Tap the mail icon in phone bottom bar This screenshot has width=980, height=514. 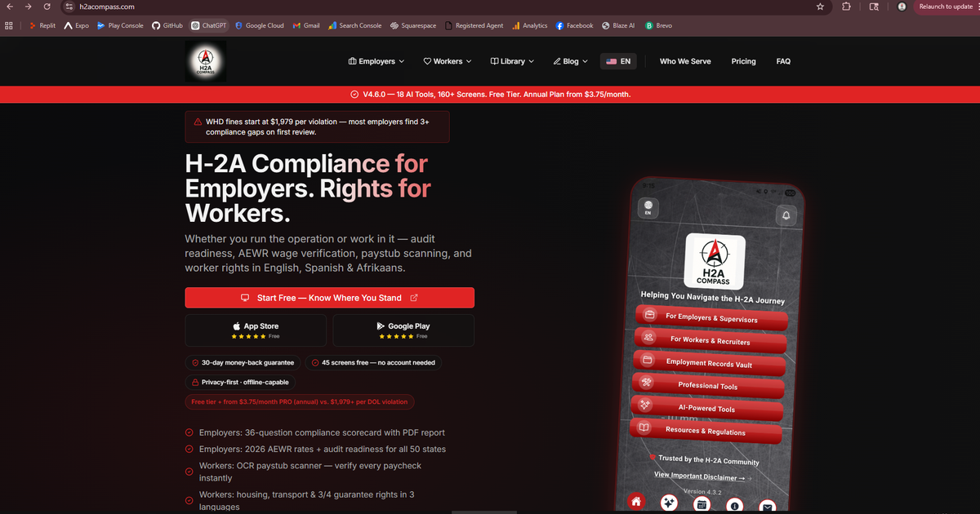767,507
